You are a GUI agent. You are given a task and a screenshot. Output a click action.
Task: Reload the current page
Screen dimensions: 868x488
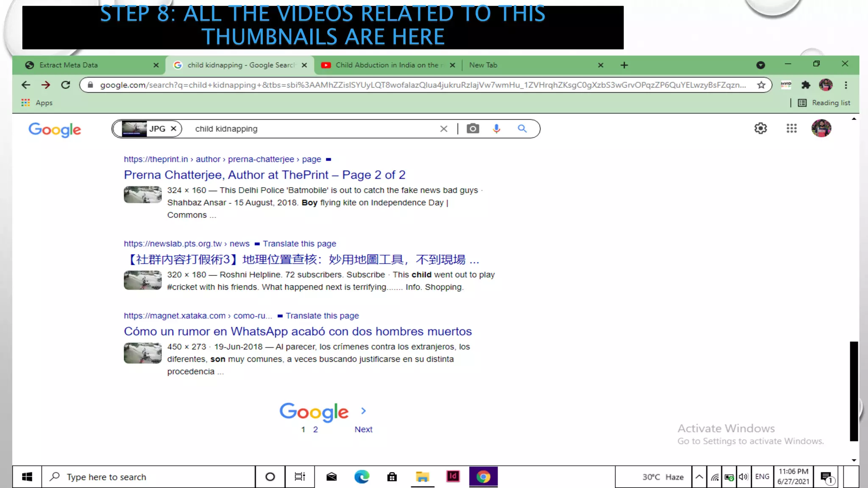click(66, 85)
